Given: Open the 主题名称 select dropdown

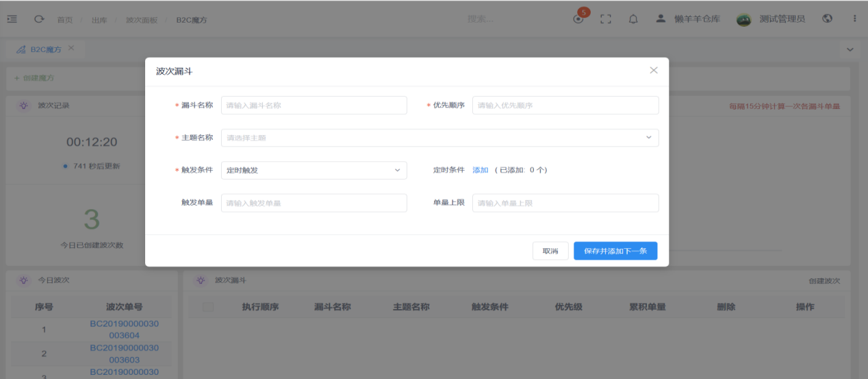Looking at the screenshot, I should (439, 138).
